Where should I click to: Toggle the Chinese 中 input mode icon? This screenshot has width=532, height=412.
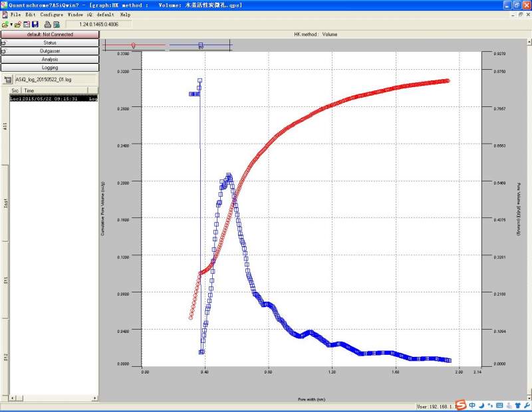coord(472,405)
